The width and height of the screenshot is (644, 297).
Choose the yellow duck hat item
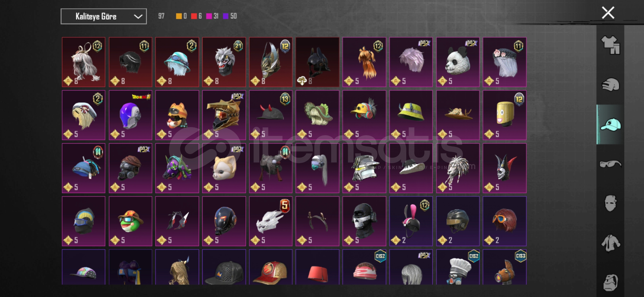pyautogui.click(x=364, y=115)
